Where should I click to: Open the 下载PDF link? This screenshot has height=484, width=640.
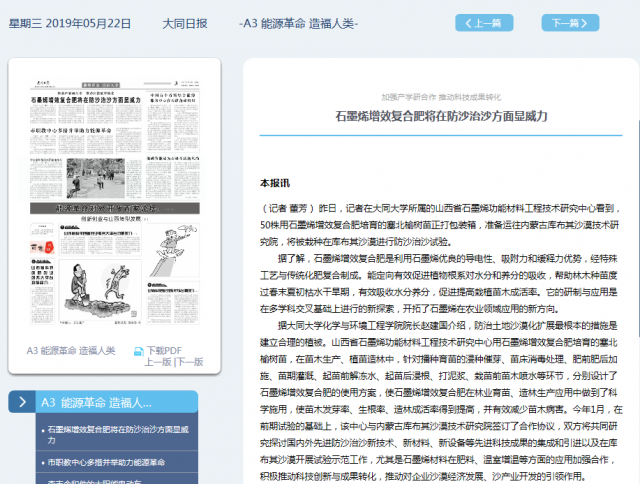(164, 351)
